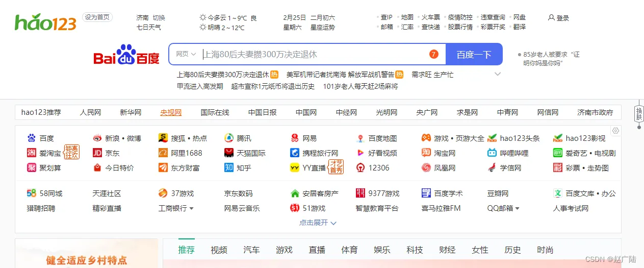Open the JD 京东 icon

(x=97, y=153)
